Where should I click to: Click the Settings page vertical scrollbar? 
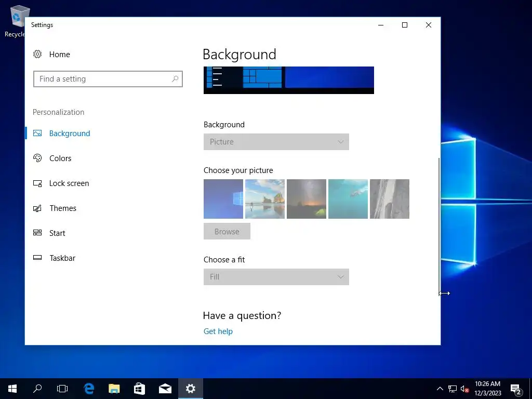click(x=440, y=225)
